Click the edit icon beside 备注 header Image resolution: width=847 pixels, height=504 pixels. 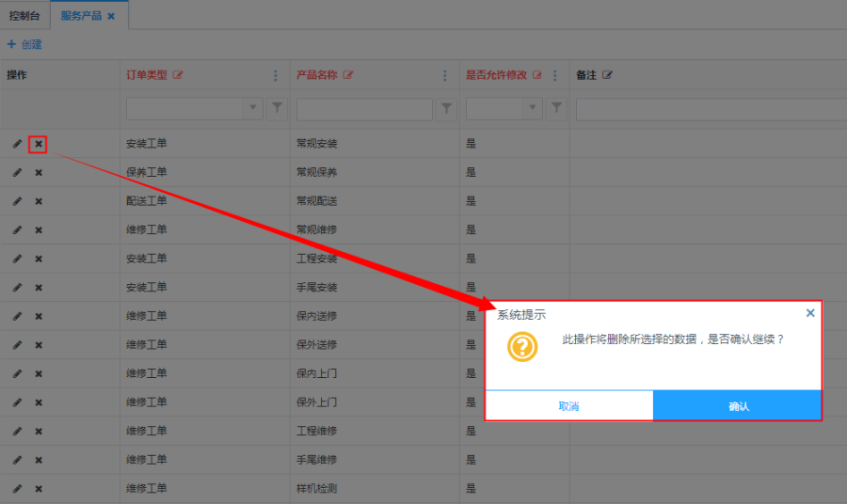click(x=607, y=75)
